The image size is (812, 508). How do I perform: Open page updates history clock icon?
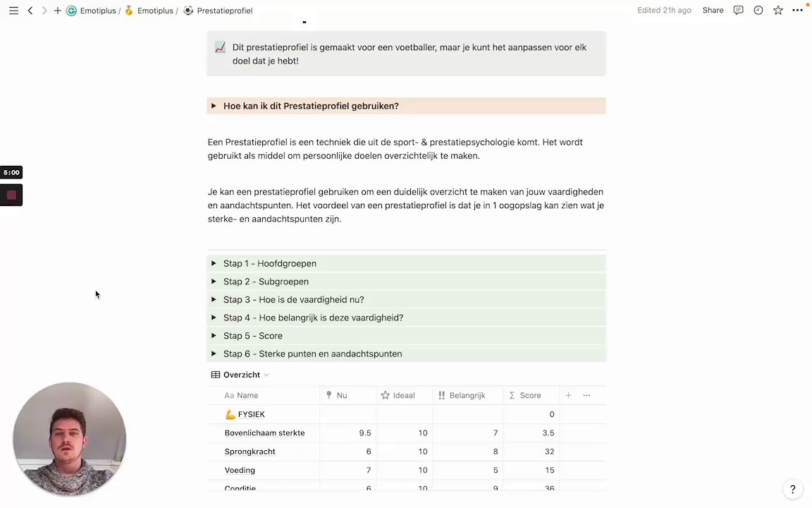coord(758,11)
